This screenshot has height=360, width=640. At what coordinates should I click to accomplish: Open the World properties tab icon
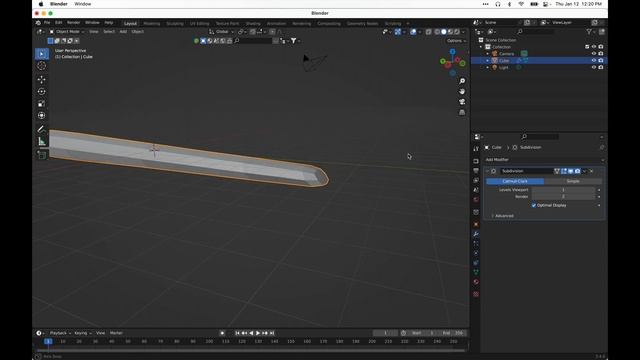tap(476, 200)
